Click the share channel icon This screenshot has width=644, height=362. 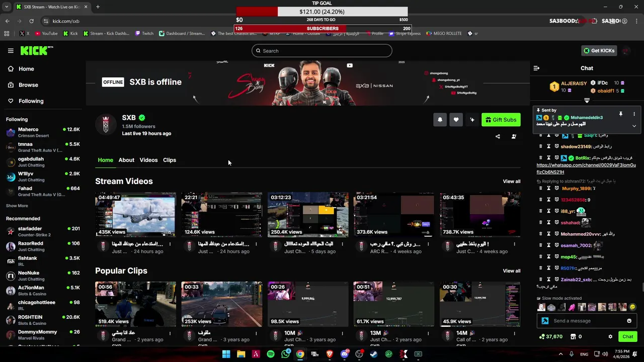coord(498,136)
